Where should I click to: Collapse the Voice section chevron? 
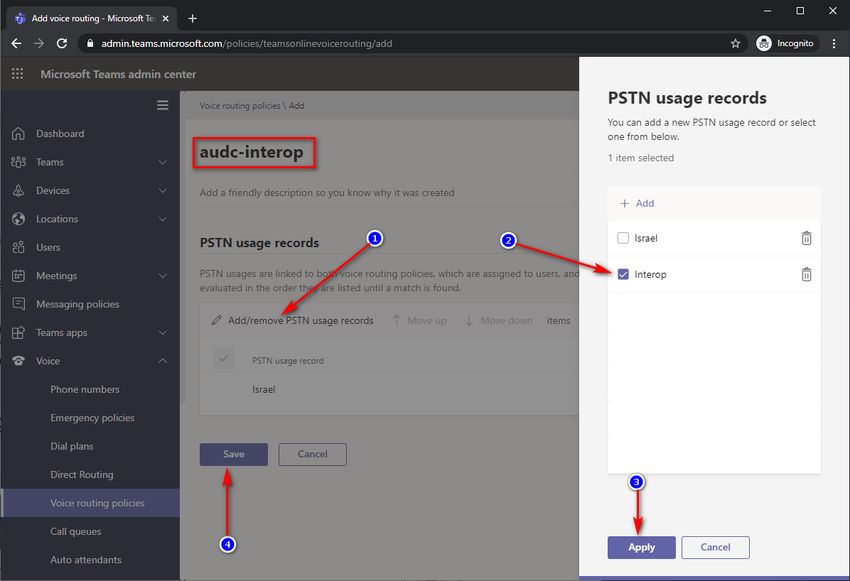[163, 361]
